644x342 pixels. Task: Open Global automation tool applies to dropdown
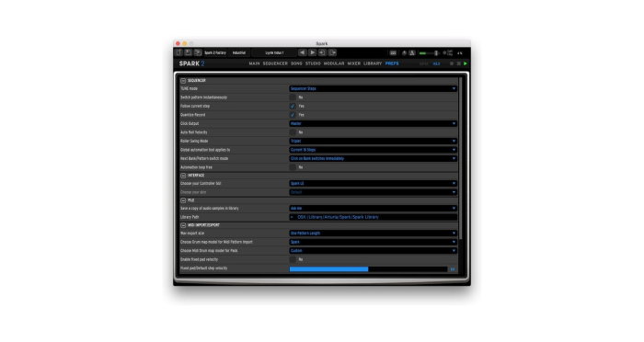coord(373,150)
